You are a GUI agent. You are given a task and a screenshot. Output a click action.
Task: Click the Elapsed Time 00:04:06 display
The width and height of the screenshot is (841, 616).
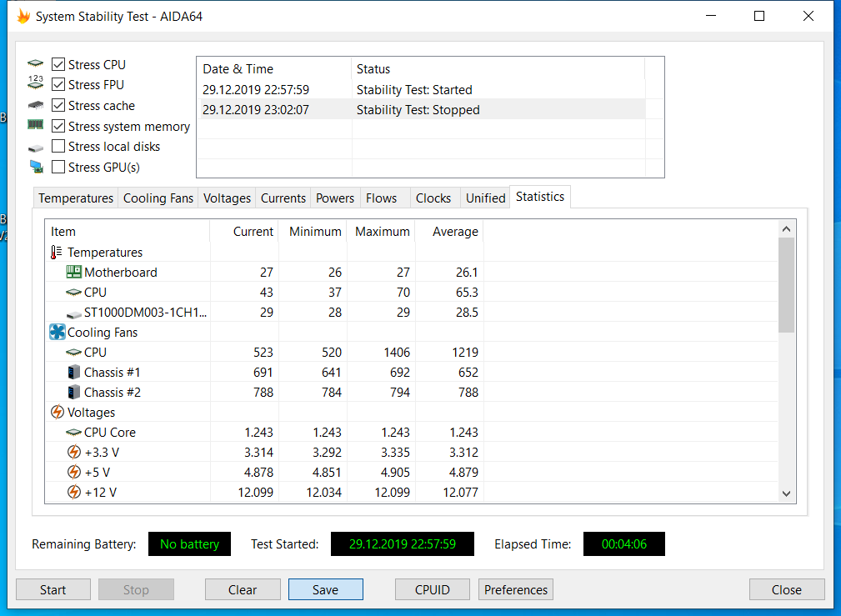[623, 544]
